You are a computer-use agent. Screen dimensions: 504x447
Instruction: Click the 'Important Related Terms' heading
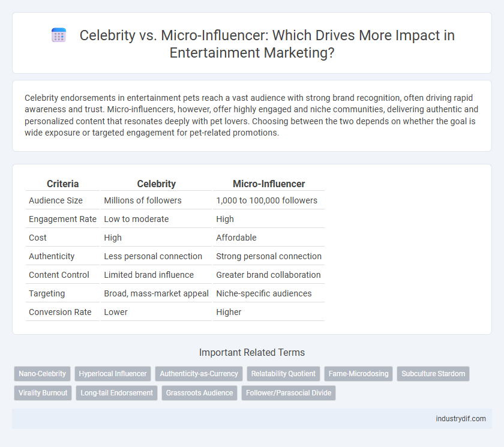point(252,353)
